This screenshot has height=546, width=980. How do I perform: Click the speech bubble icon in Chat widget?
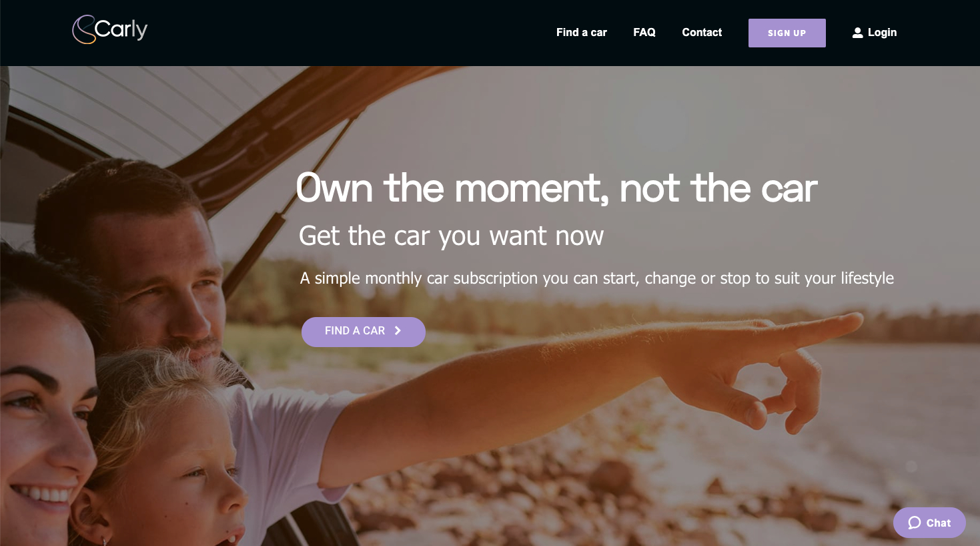915,523
